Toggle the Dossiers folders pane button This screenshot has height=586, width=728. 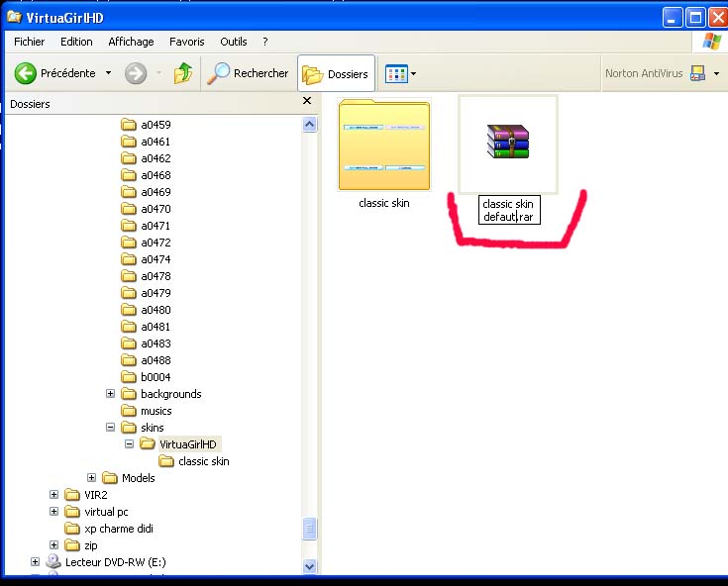pos(336,74)
